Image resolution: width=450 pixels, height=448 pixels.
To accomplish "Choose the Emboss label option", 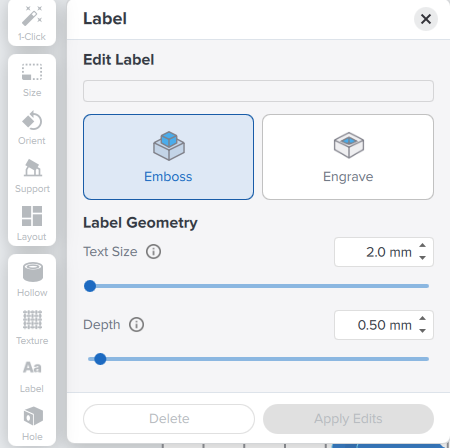I will (168, 157).
